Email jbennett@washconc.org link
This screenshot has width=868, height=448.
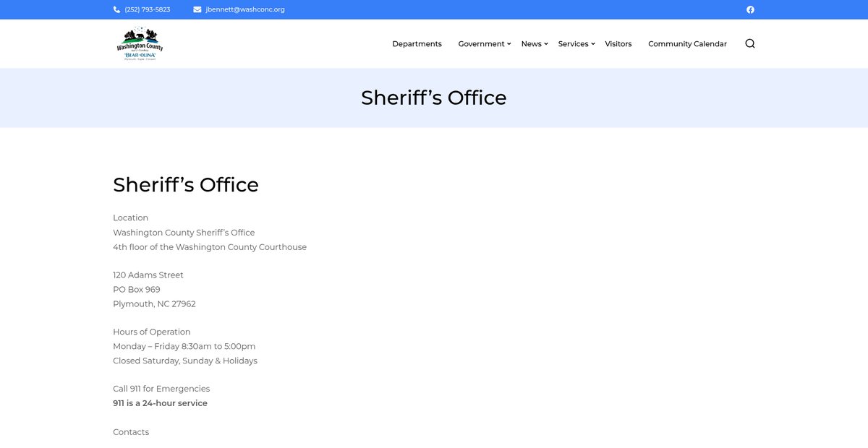245,9
